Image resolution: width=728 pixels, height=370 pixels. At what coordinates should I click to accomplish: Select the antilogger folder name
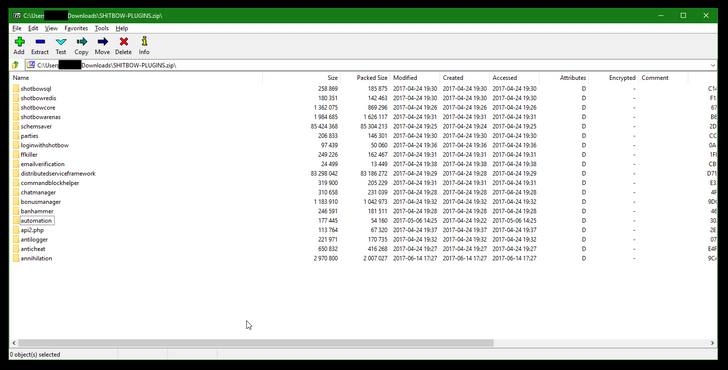(x=34, y=240)
